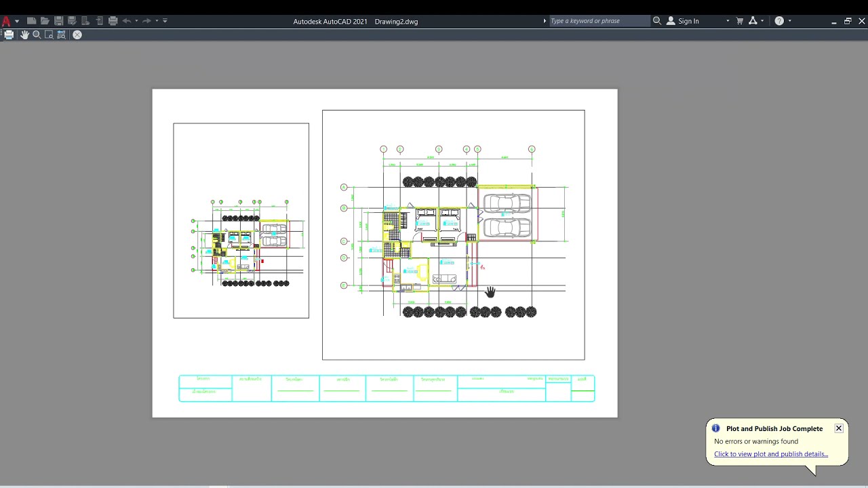Image resolution: width=868 pixels, height=488 pixels.
Task: Click the Save to Web & Mobile icon
Action: [x=100, y=21]
